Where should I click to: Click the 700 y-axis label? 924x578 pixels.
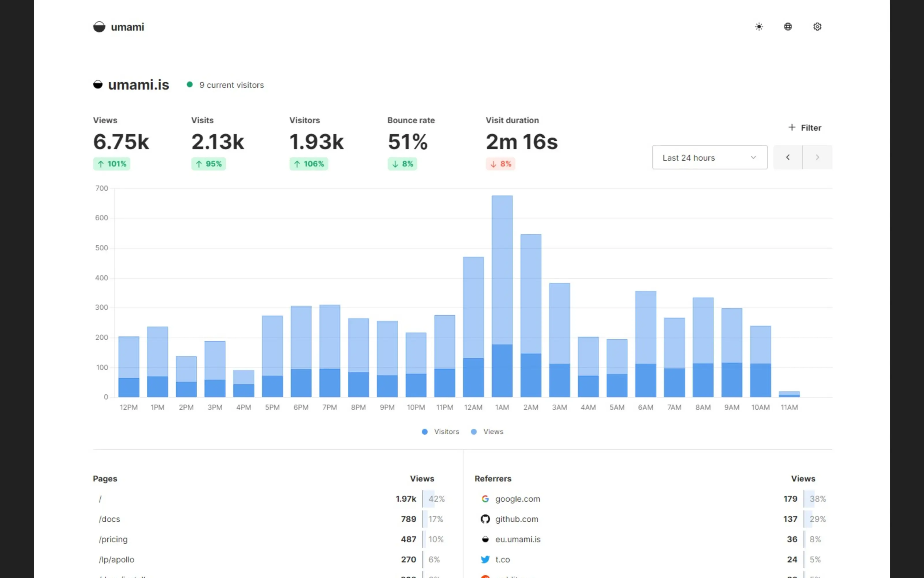(x=102, y=188)
